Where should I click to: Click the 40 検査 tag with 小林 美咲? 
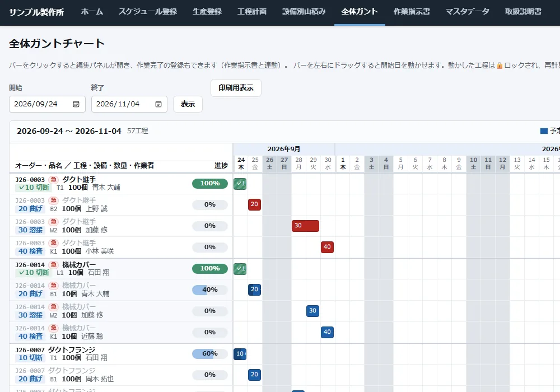click(x=30, y=251)
